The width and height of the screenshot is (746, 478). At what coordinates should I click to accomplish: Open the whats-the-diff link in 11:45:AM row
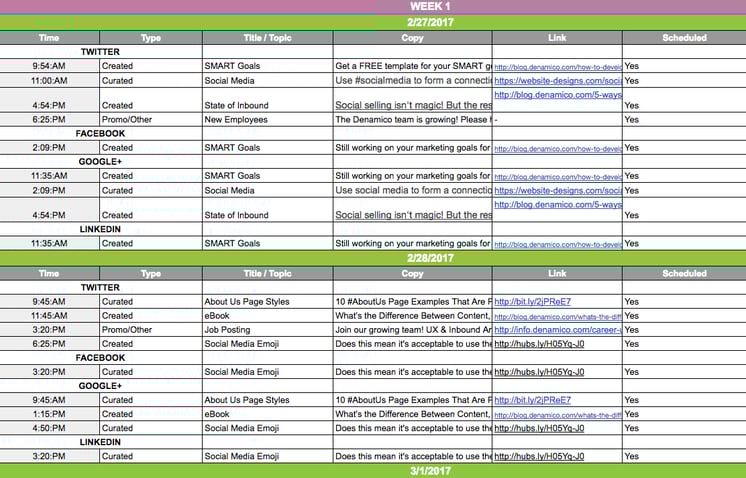(x=558, y=317)
